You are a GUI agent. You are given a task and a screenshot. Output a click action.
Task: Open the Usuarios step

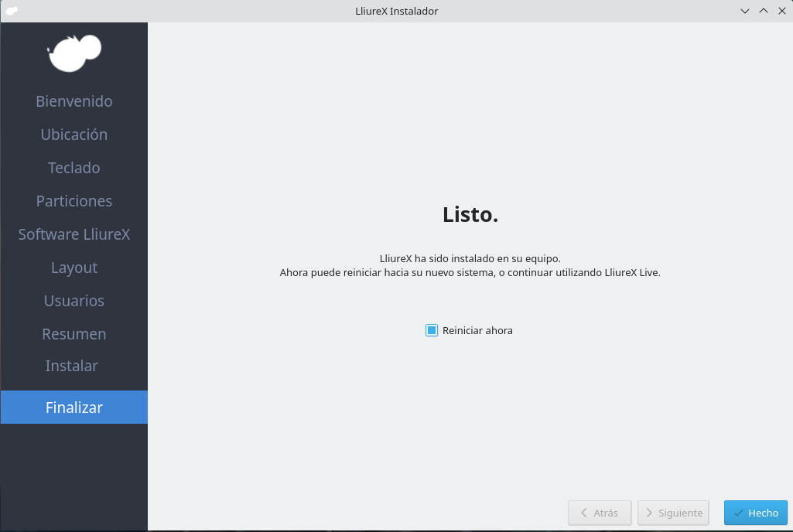tap(74, 301)
